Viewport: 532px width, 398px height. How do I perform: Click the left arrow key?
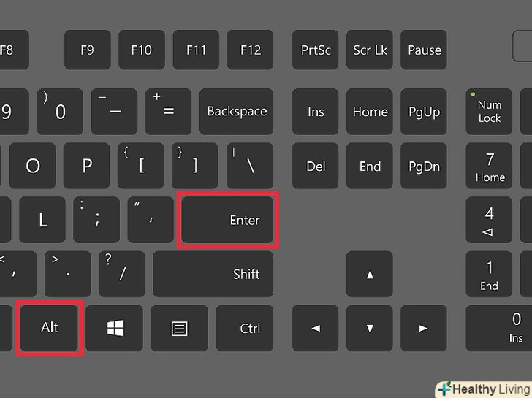pyautogui.click(x=315, y=328)
